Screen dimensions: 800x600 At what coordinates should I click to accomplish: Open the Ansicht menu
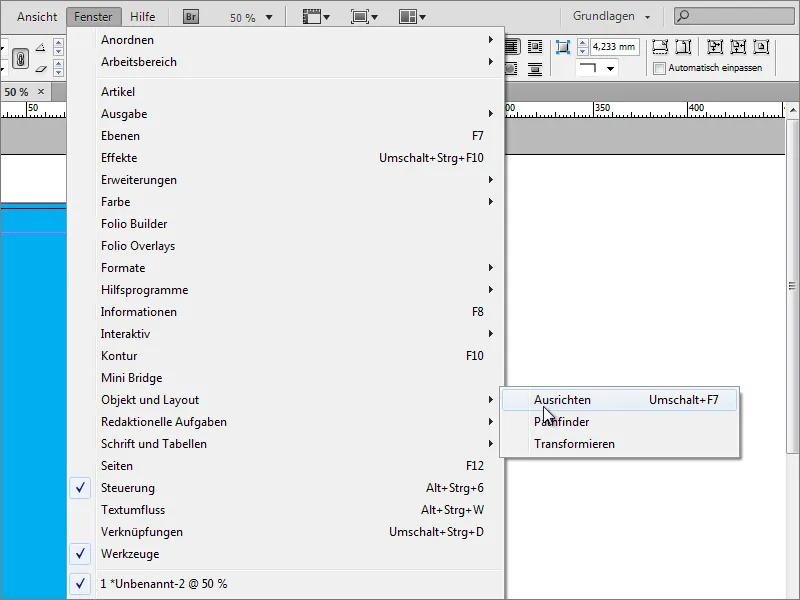(37, 17)
